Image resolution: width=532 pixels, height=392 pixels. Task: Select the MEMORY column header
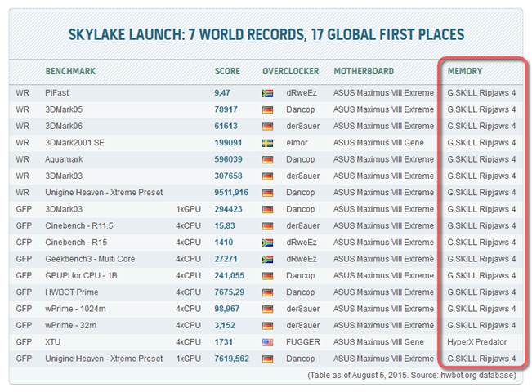point(464,71)
